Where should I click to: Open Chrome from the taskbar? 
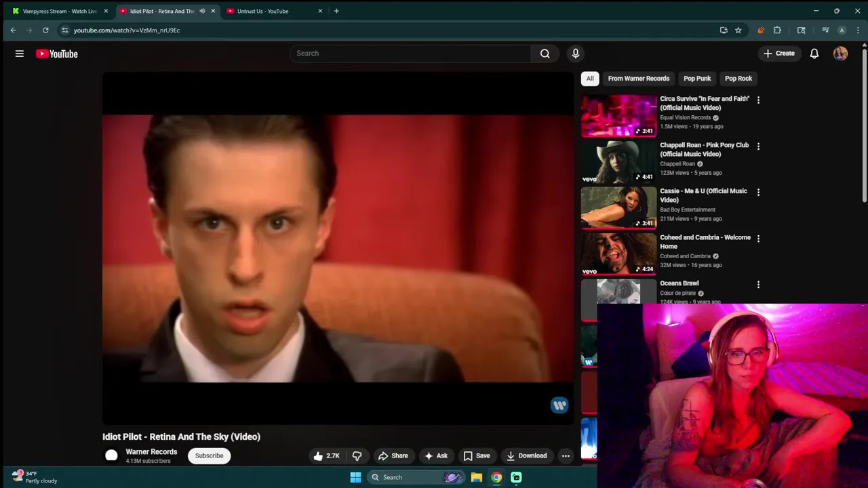(496, 477)
